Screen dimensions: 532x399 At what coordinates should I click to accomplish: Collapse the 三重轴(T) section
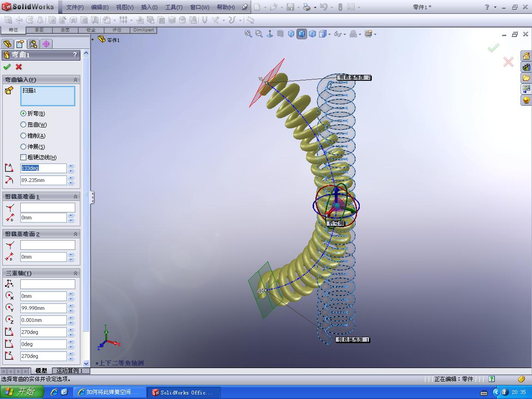[x=75, y=273]
